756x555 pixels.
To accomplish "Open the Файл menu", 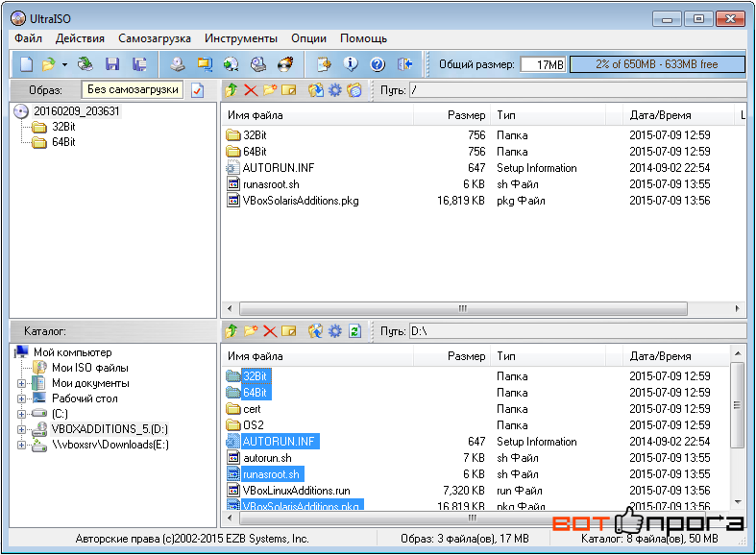I will (x=28, y=38).
